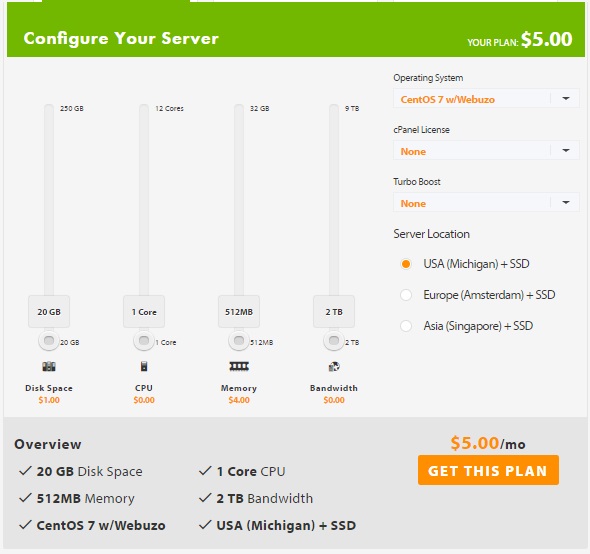Click the CPU chip icon

144,366
